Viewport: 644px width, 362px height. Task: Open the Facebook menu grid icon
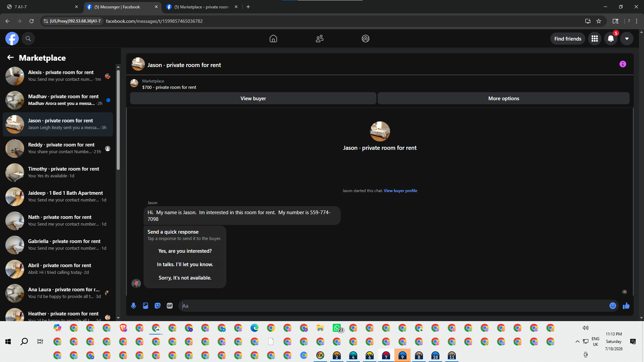(x=595, y=39)
